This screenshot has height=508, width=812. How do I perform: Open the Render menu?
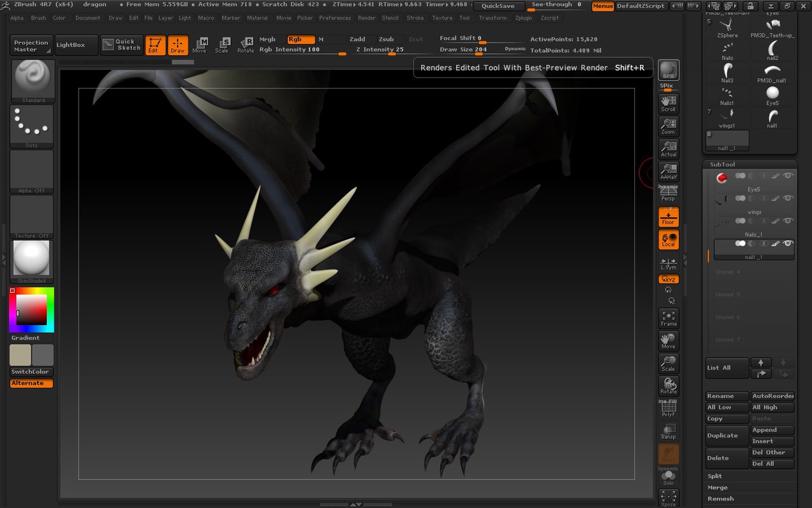367,18
